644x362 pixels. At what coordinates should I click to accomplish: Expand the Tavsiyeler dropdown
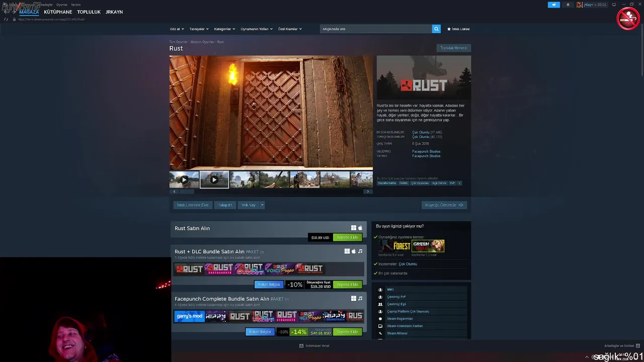pos(199,29)
